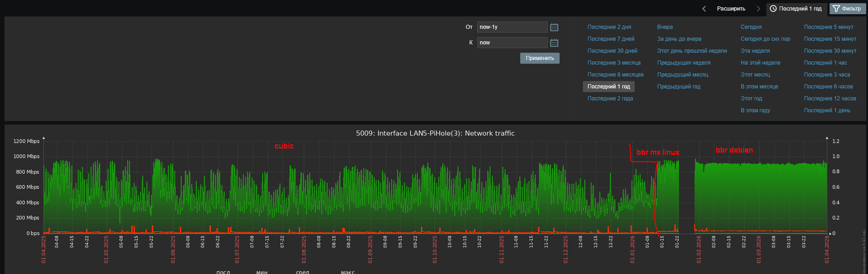Open calendar picker for the К field
The image size is (868, 274).
[554, 43]
